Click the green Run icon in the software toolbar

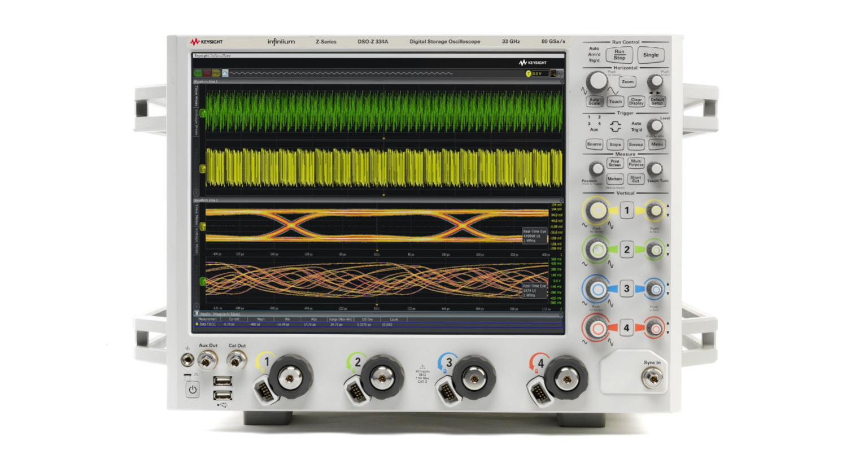pyautogui.click(x=198, y=73)
